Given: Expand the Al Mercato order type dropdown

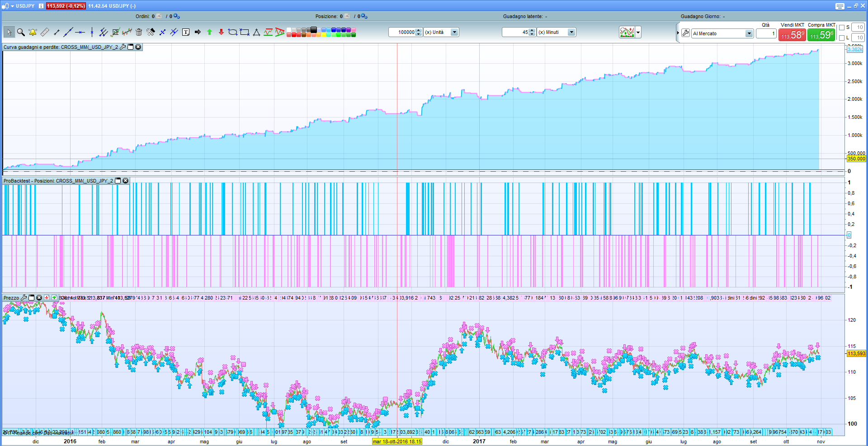Looking at the screenshot, I should (x=749, y=33).
